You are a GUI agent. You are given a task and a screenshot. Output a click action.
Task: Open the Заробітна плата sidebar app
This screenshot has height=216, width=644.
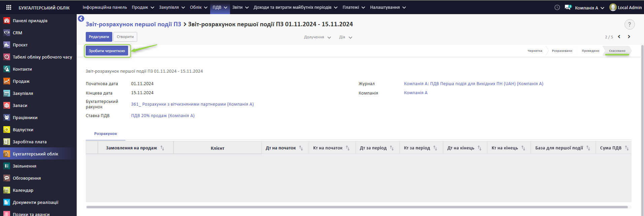[30, 142]
